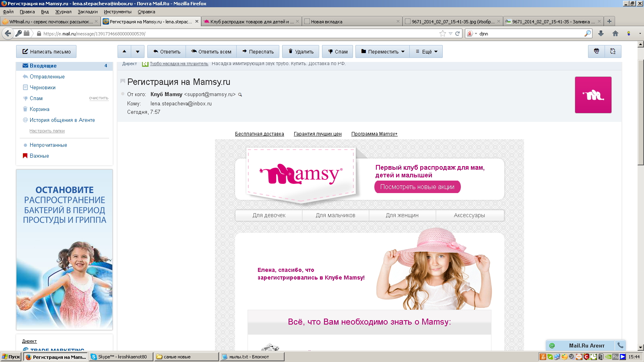Go to the Firefox home page icon
This screenshot has width=644, height=362.
pos(615,33)
